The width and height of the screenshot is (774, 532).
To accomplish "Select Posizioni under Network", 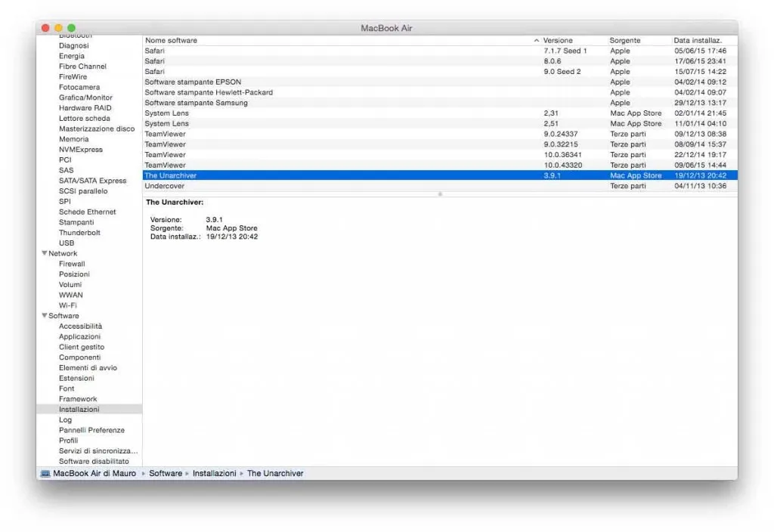I will (74, 274).
